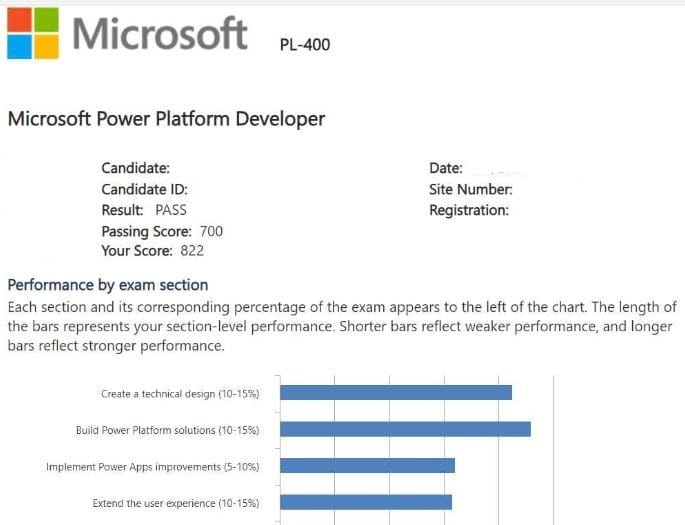
Task: Click the Result: PASS line
Action: [144, 210]
